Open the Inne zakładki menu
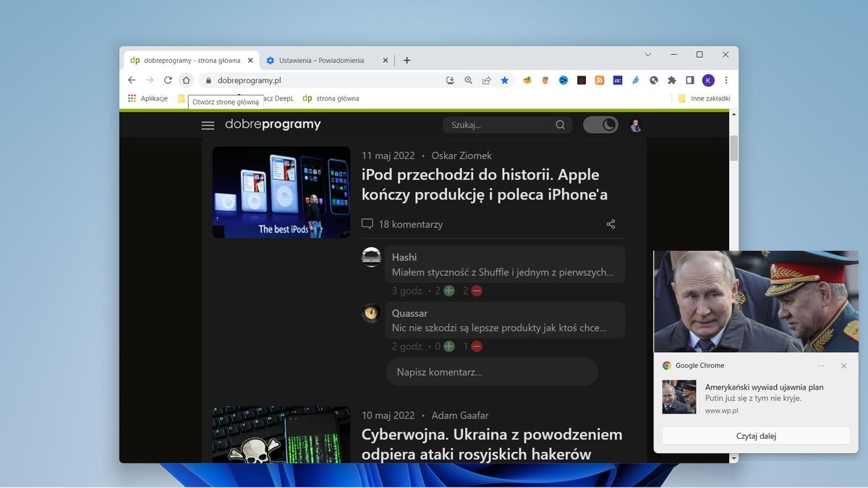 (x=704, y=98)
